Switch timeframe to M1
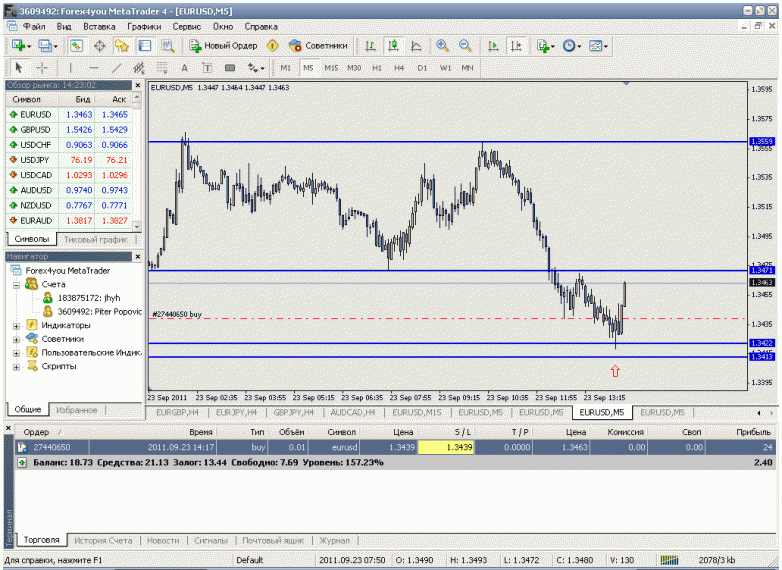Screen dimensions: 782x570 pyautogui.click(x=285, y=68)
